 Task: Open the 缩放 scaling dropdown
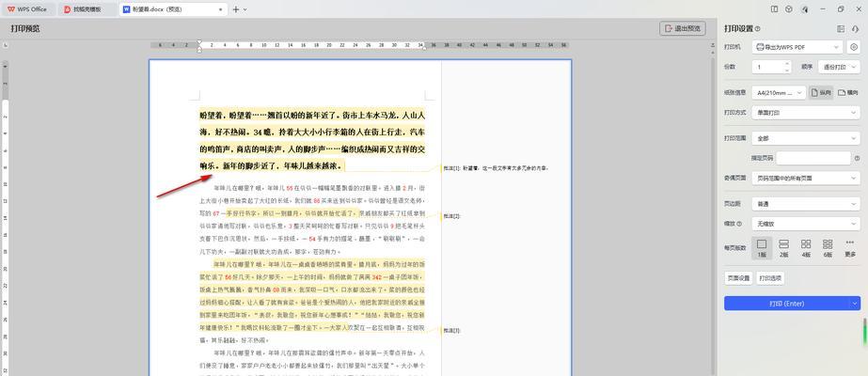806,224
